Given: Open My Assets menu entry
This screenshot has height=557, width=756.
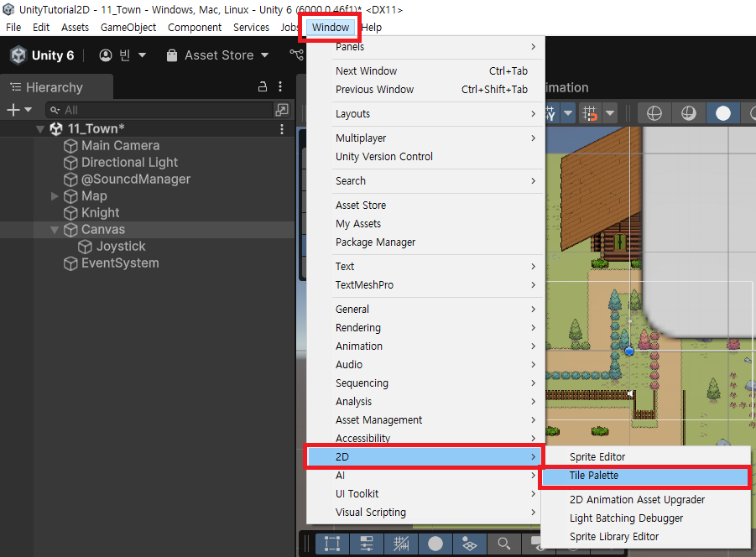Looking at the screenshot, I should pos(425,224).
